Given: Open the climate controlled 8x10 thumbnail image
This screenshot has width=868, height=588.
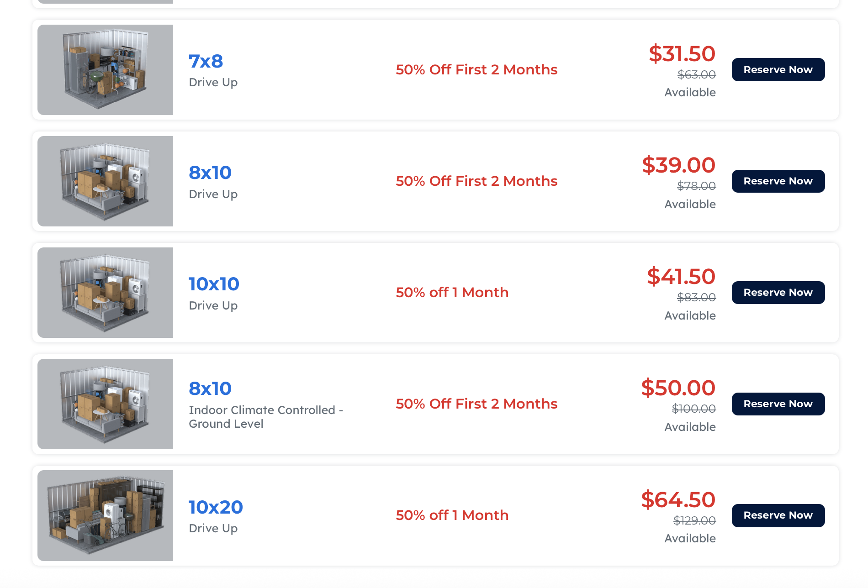Looking at the screenshot, I should click(x=105, y=404).
